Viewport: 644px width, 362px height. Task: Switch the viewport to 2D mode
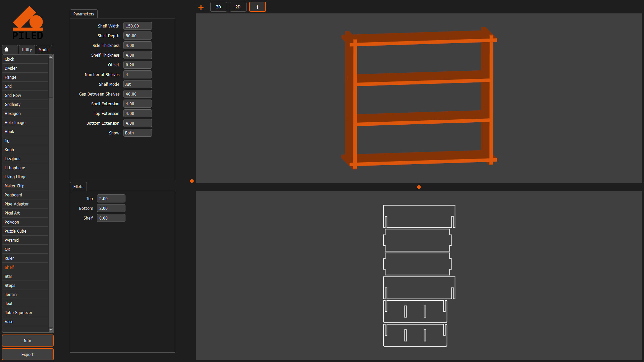pyautogui.click(x=238, y=7)
